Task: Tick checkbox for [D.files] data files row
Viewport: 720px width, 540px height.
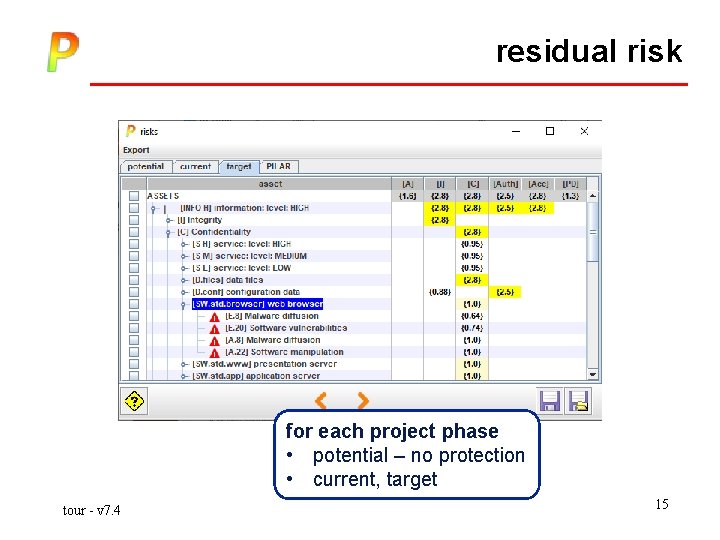Action: point(134,280)
